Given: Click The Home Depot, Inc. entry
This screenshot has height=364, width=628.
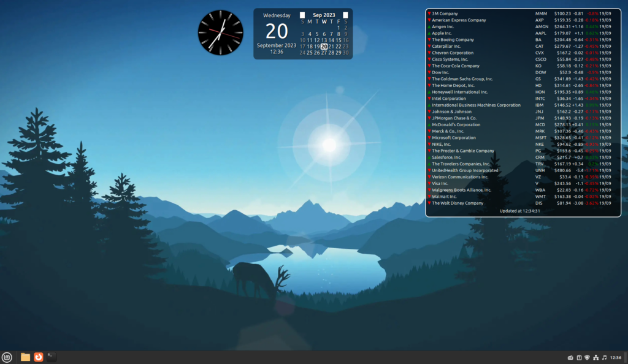Looking at the screenshot, I should [x=453, y=86].
